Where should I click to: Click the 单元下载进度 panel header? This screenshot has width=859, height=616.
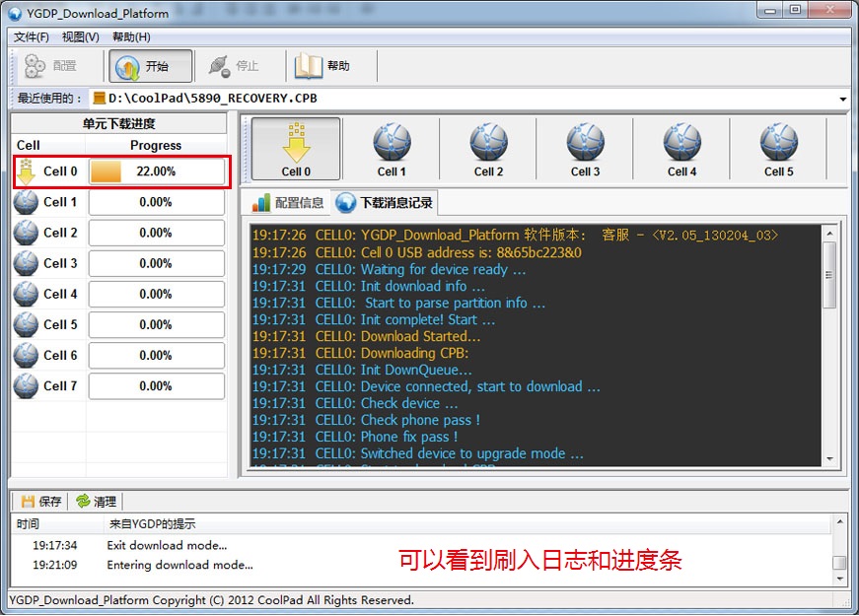(x=119, y=124)
